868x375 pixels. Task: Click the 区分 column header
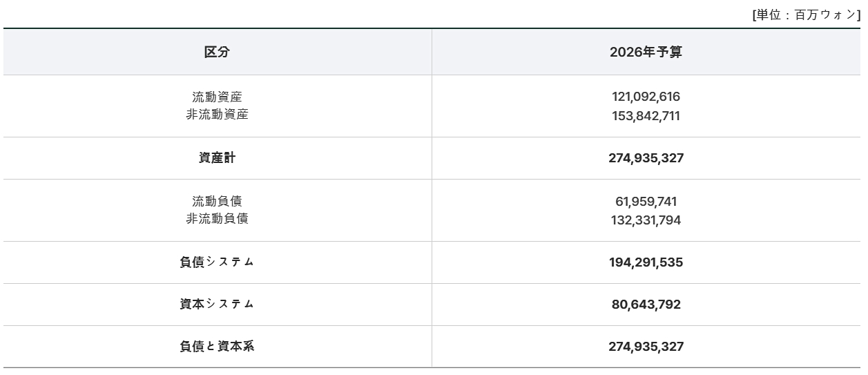coord(217,52)
